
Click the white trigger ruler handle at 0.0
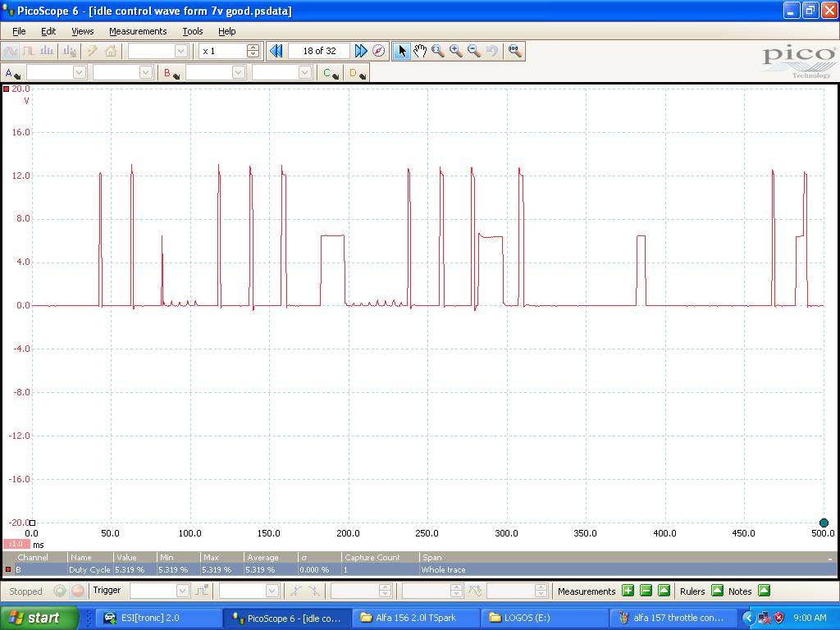tap(32, 523)
